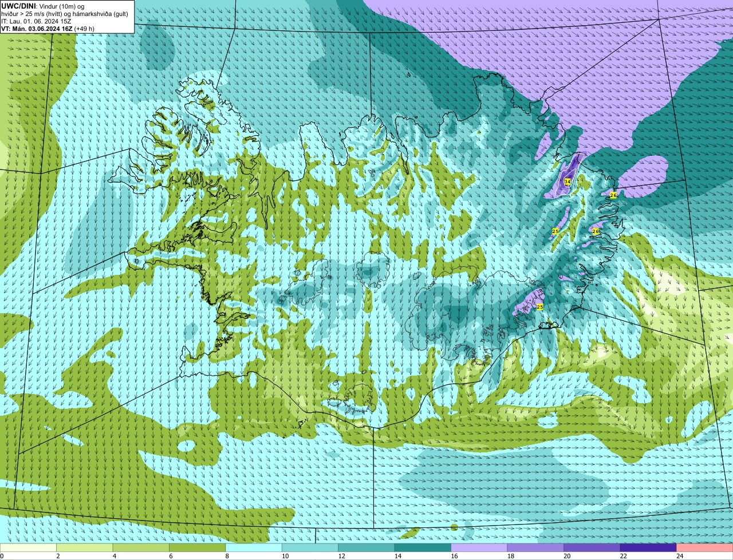This screenshot has height=560, width=733.
Task: Click the 'Vindur (10m) og' text
Action: click(62, 6)
